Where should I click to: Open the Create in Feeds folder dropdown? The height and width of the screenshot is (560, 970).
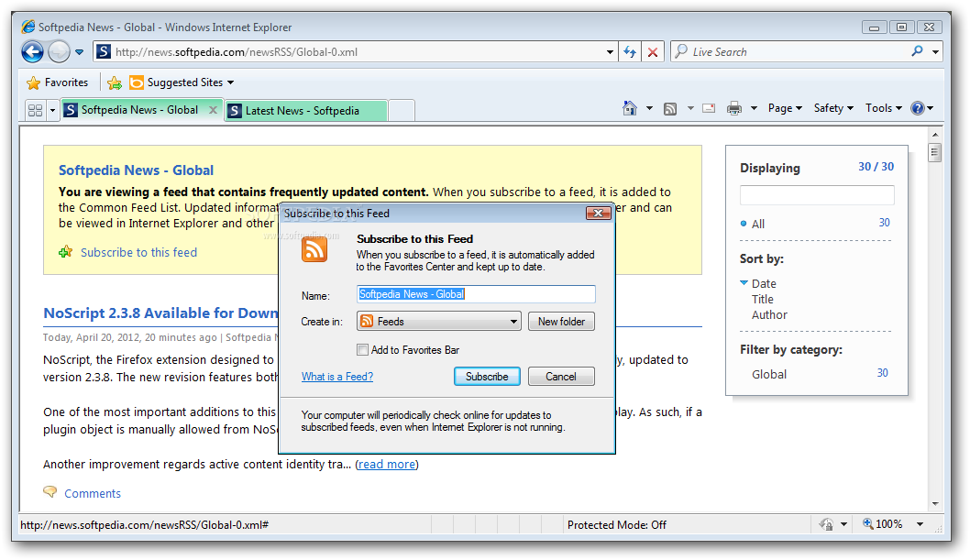439,322
